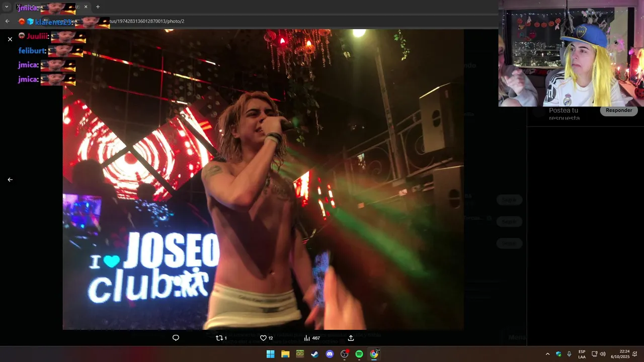Open Spotify from the taskbar
Viewport: 644px width, 362px height.
(359, 354)
